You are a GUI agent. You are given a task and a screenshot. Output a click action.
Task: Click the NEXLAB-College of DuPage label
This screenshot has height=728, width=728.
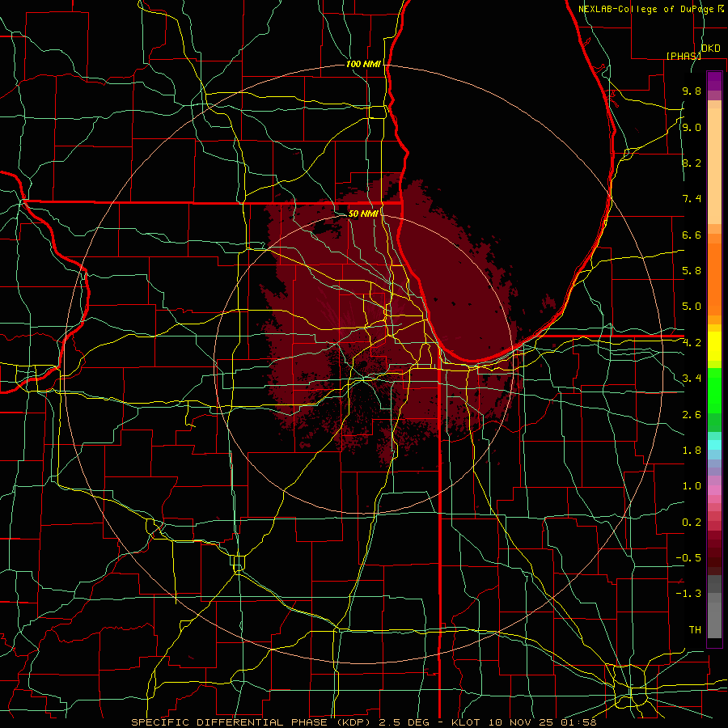[650, 9]
